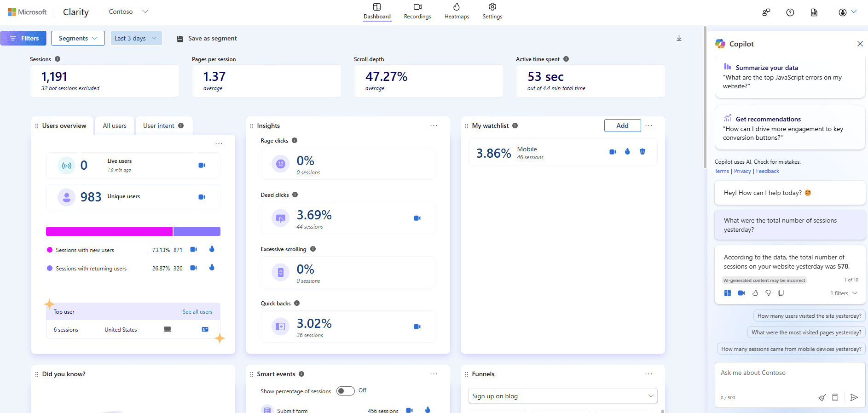This screenshot has width=868, height=413.
Task: Open recordings for Dead clicks sessions
Action: pos(417,218)
